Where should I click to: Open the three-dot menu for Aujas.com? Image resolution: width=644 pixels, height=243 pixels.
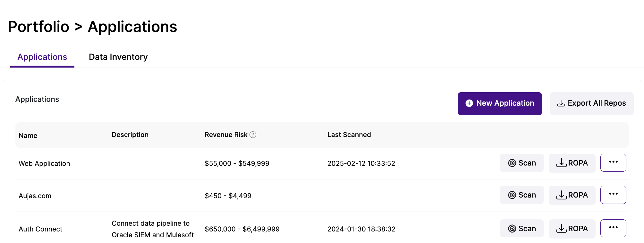point(613,195)
